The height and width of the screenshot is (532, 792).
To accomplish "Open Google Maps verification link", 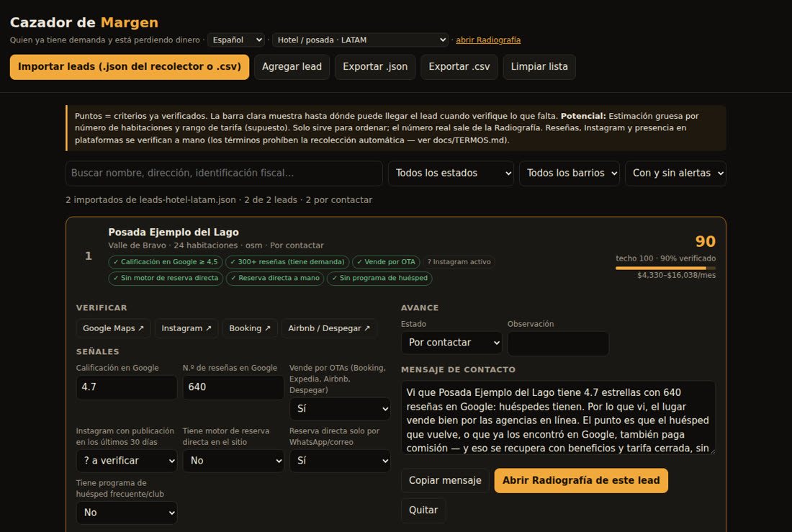I will click(x=113, y=328).
